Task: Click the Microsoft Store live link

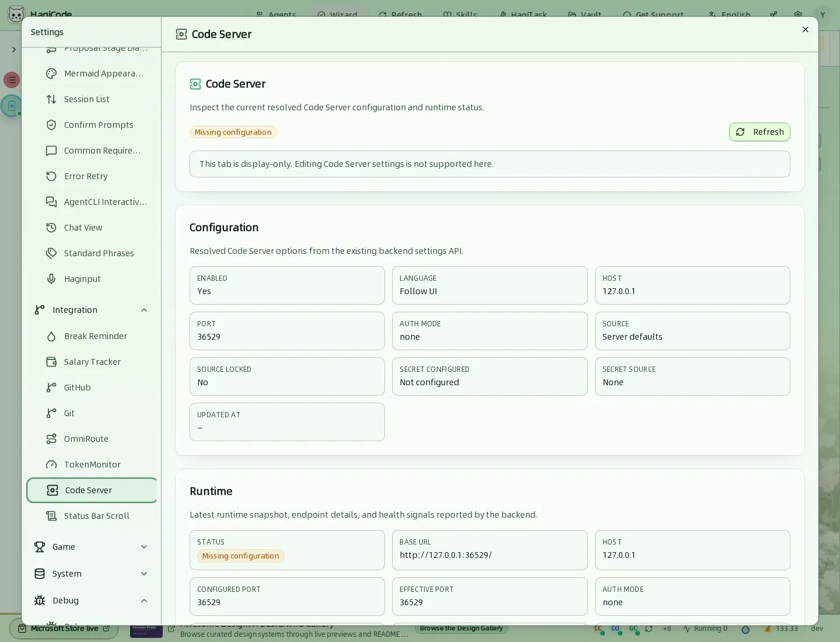Action: tap(64, 629)
